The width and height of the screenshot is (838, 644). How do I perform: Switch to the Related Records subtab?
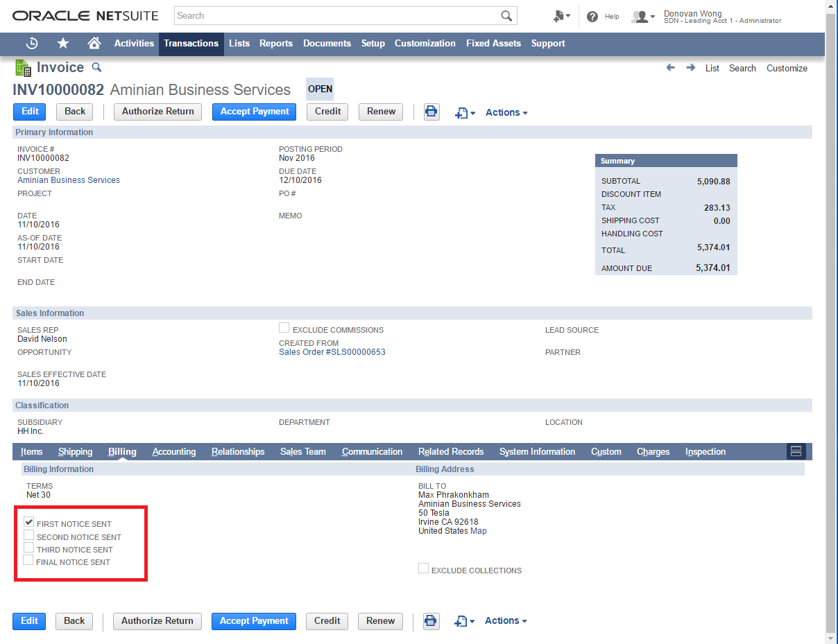tap(451, 451)
